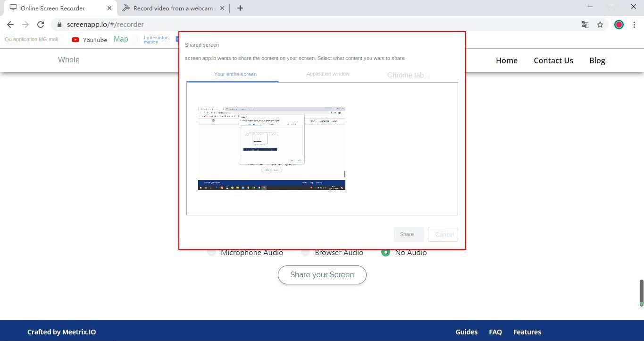Viewport: 644px width, 341px height.
Task: Bookmark this page with the star icon
Action: click(x=600, y=25)
